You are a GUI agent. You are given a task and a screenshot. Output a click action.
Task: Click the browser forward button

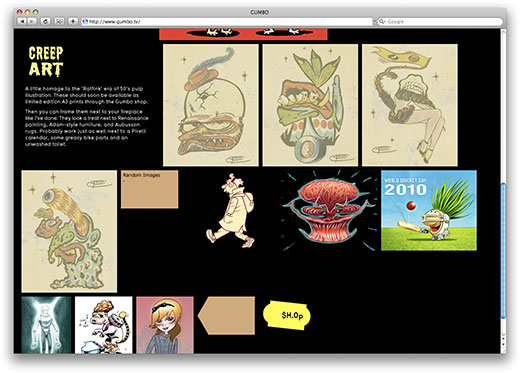click(x=32, y=22)
